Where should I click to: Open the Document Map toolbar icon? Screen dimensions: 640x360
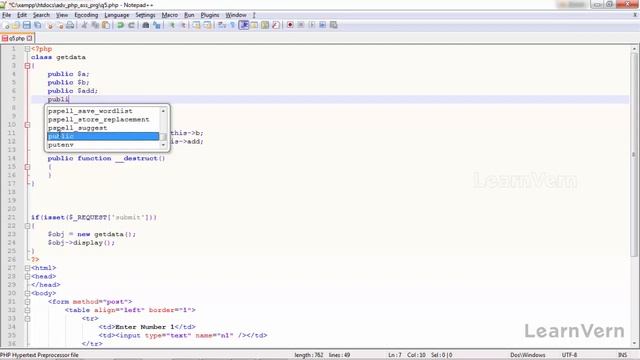pyautogui.click(x=265, y=25)
